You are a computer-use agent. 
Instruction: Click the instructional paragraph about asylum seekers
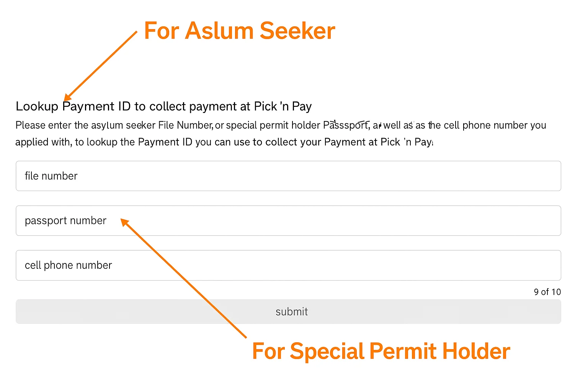click(280, 133)
